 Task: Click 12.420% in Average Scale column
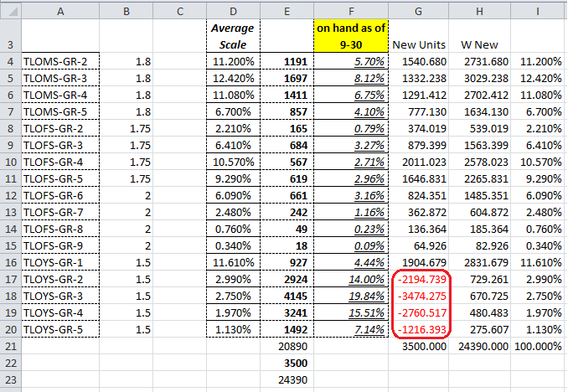[x=233, y=78]
